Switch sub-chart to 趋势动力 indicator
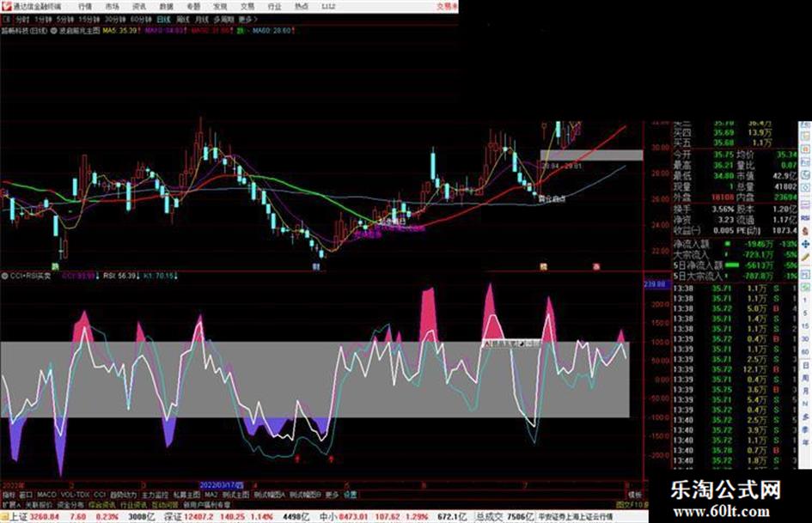 tap(123, 495)
